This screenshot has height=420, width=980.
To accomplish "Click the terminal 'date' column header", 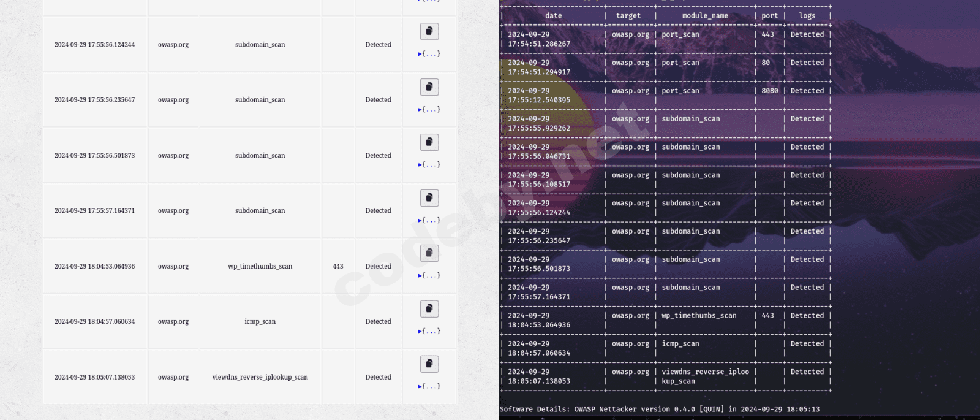I will point(554,16).
